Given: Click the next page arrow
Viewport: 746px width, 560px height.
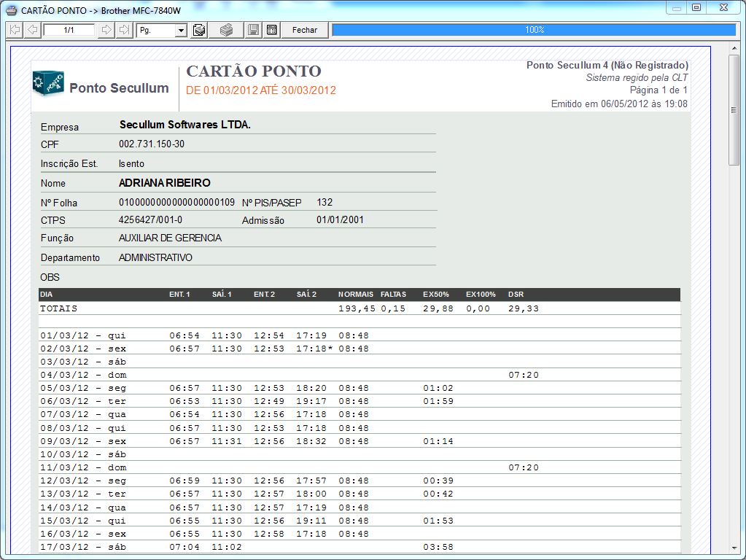Looking at the screenshot, I should coord(106,30).
